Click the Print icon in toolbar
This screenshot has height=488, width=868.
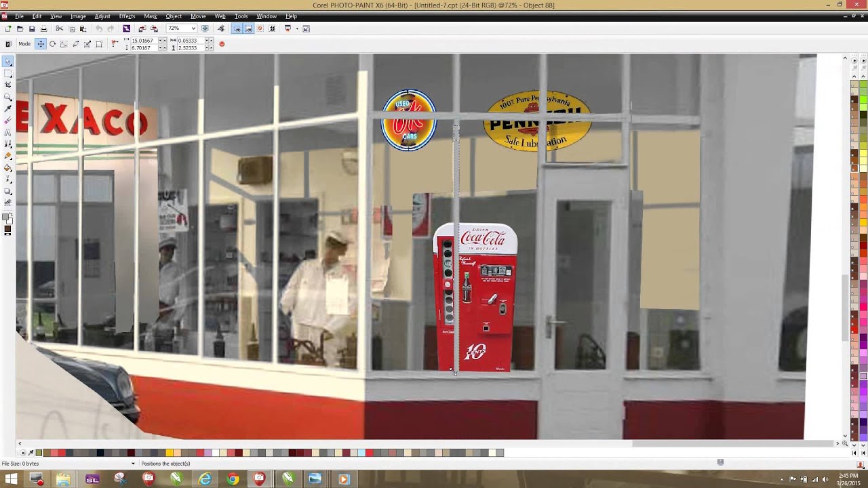[x=43, y=28]
